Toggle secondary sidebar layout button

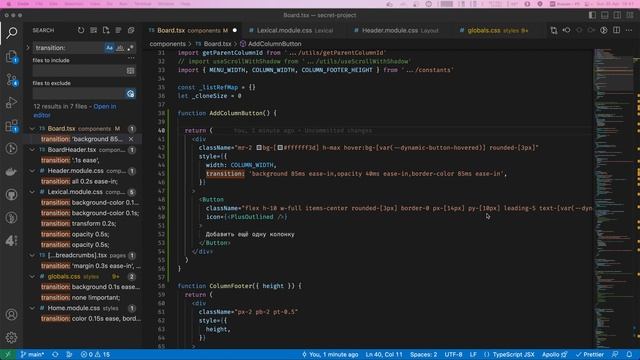coord(617,15)
